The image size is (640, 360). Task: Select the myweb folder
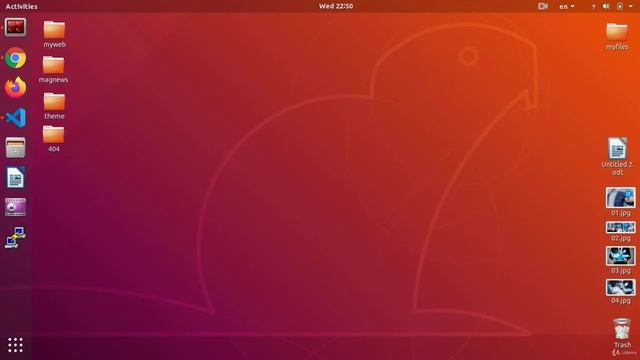click(x=54, y=30)
